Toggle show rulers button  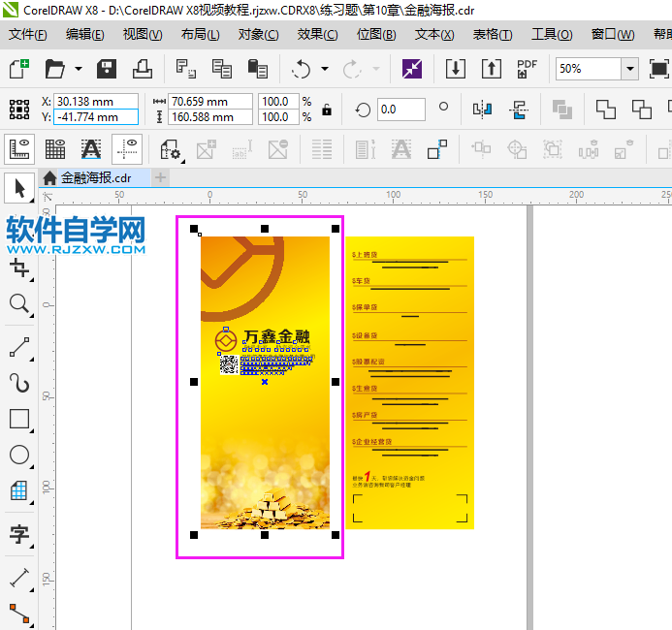click(x=19, y=149)
